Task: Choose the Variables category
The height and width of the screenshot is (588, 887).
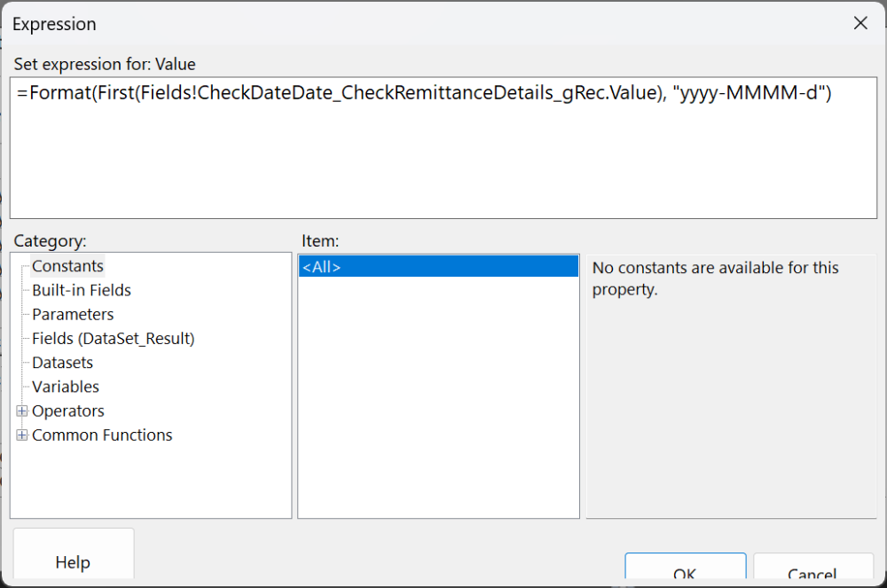Action: click(65, 386)
